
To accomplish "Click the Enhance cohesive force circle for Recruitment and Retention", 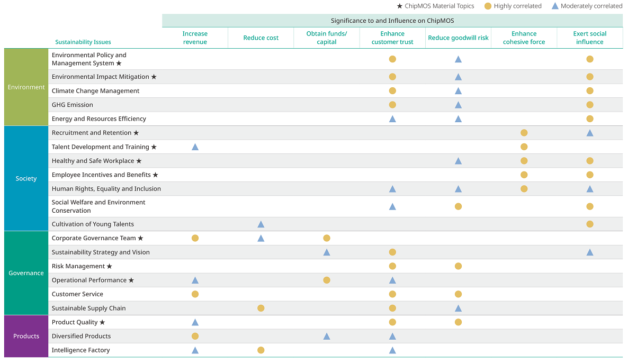I will click(x=524, y=133).
